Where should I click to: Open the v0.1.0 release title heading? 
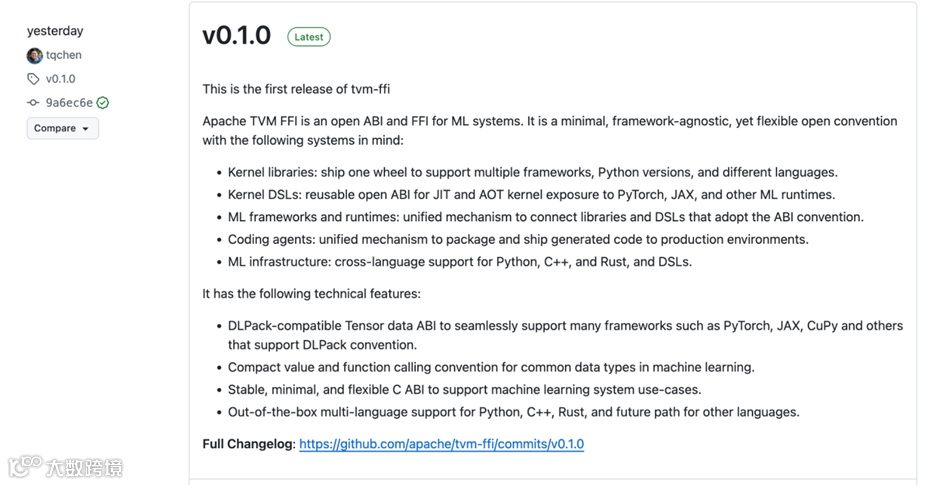coord(236,36)
